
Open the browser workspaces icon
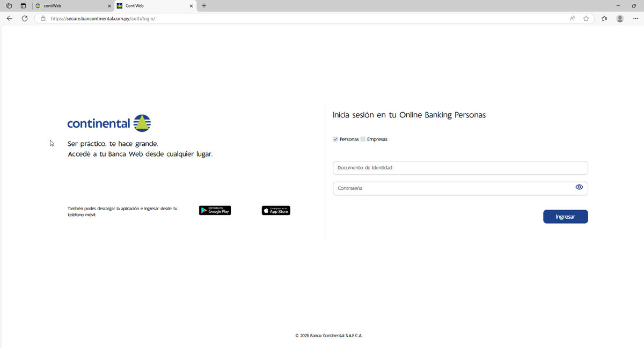[9, 6]
